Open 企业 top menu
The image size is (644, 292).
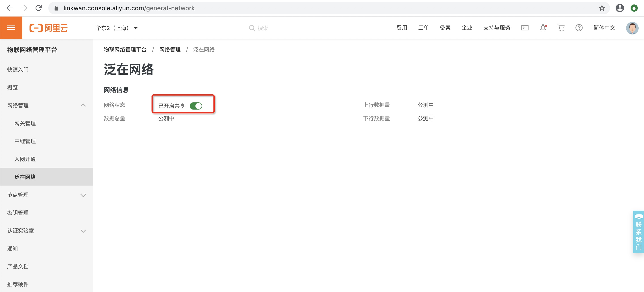point(467,28)
